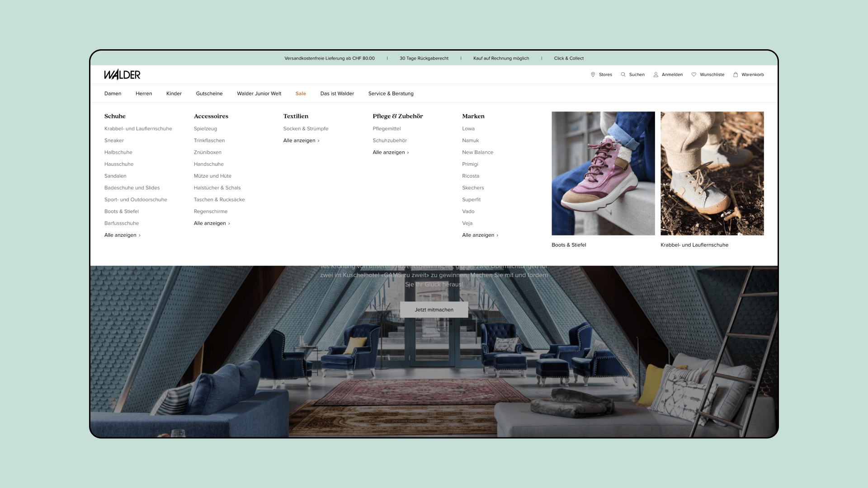Expand Alle anzeigen under Accessoires
868x488 pixels.
point(212,223)
